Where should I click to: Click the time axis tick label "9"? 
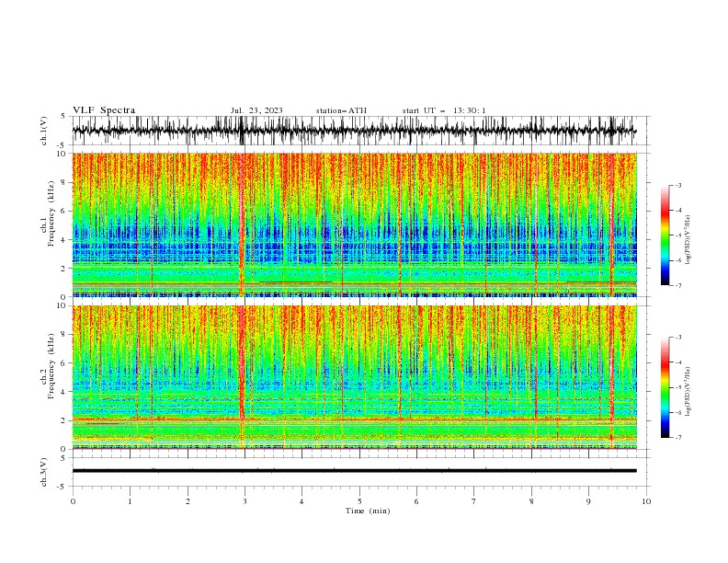(588, 501)
